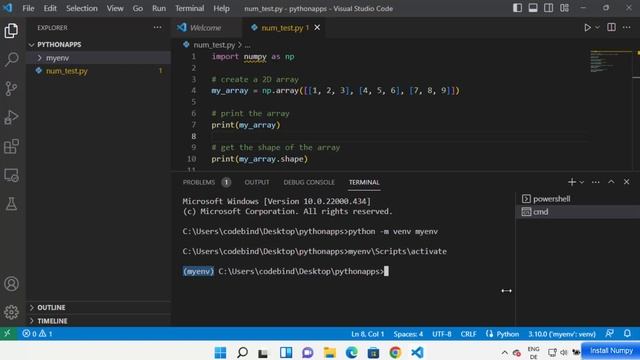Toggle the Secondary Side Bar layout icon
Viewport: 640px width, 360px height.
pyautogui.click(x=548, y=8)
